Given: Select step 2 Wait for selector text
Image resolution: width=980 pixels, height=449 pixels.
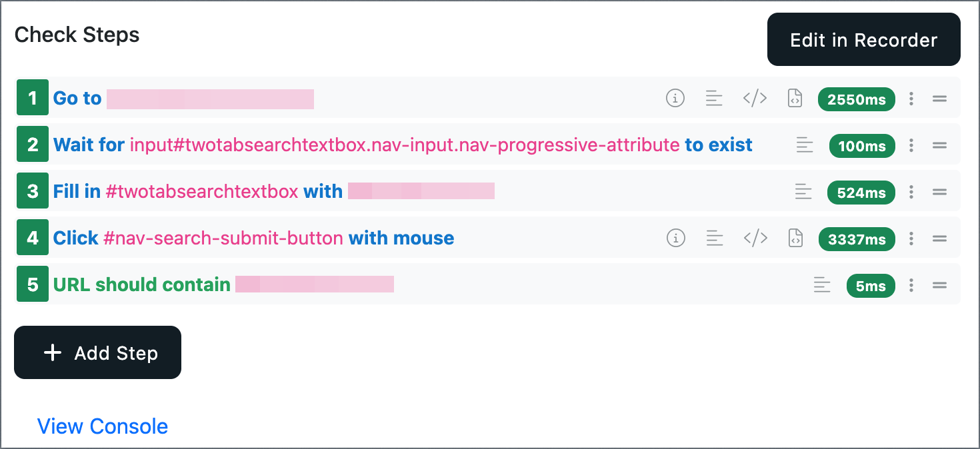Looking at the screenshot, I should click(x=404, y=145).
